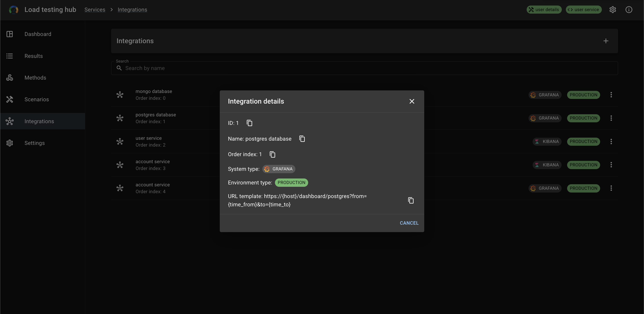Click the Integration details dialog title

(256, 101)
